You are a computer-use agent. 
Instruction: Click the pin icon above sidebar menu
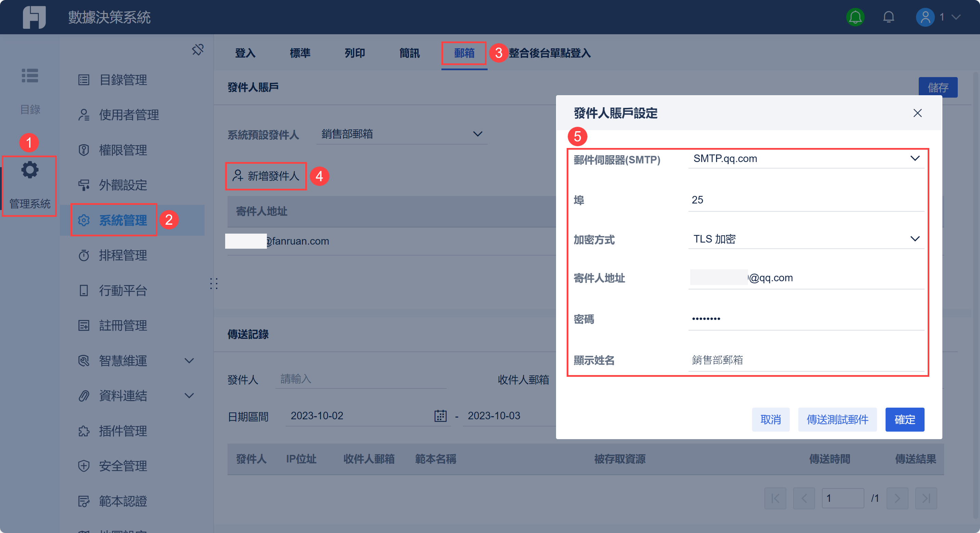point(197,49)
